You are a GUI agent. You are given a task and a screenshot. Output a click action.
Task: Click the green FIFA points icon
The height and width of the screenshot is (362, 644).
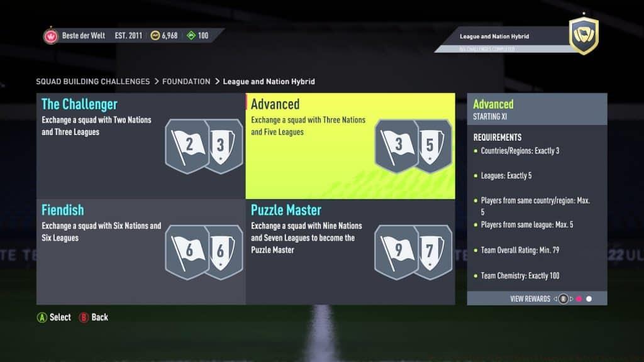[191, 36]
